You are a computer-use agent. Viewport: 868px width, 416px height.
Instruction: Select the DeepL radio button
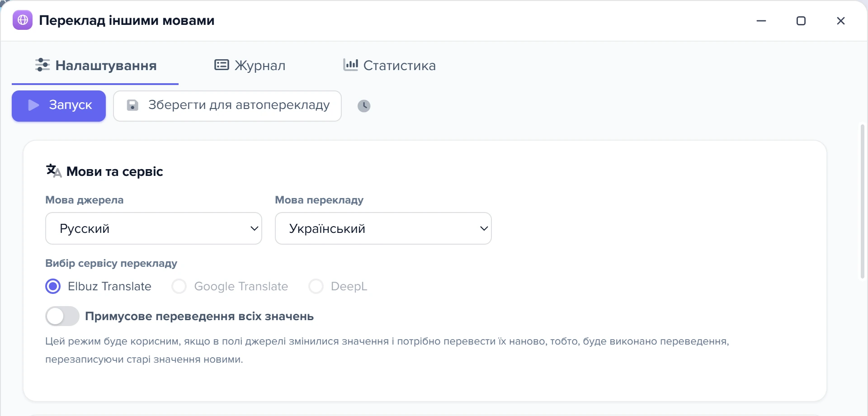click(316, 286)
